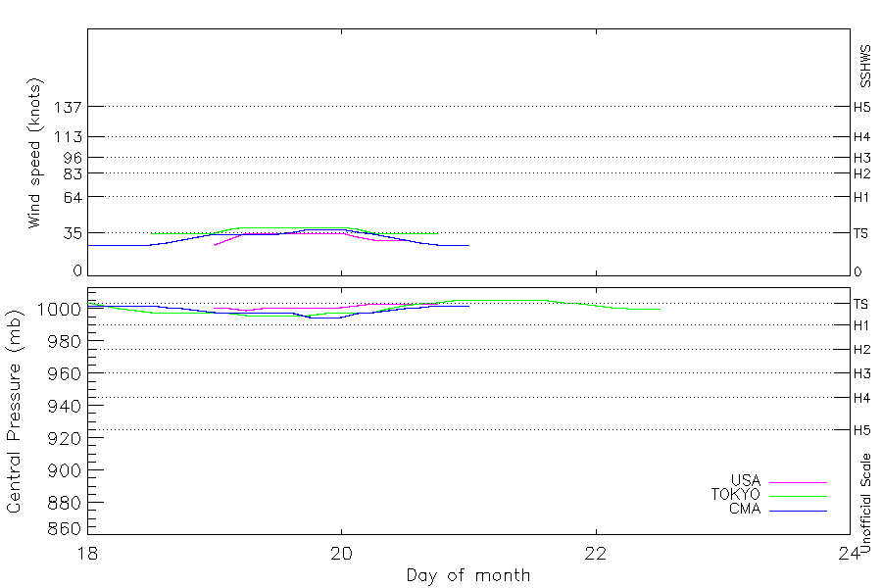
Task: Select the "USA" legend label
Action: [x=746, y=480]
